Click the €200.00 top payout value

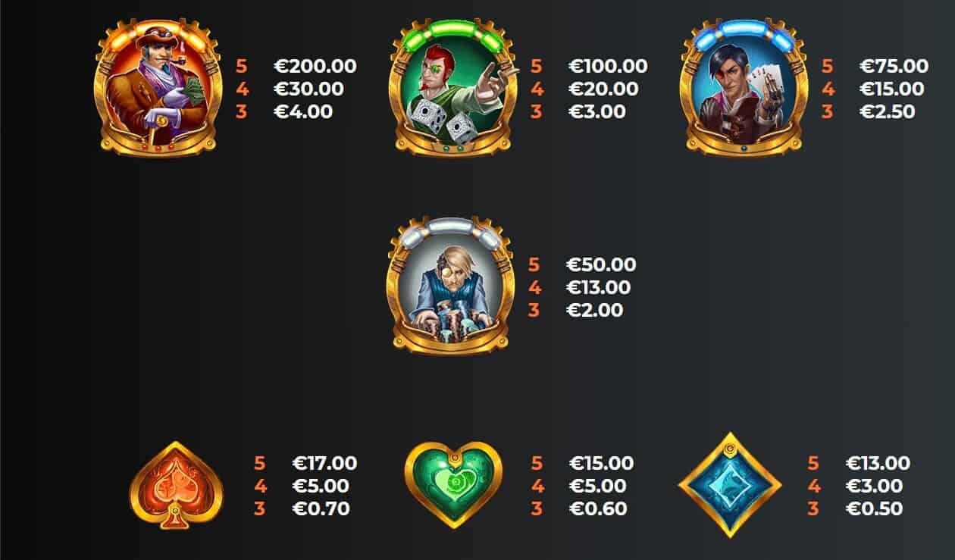click(x=315, y=66)
